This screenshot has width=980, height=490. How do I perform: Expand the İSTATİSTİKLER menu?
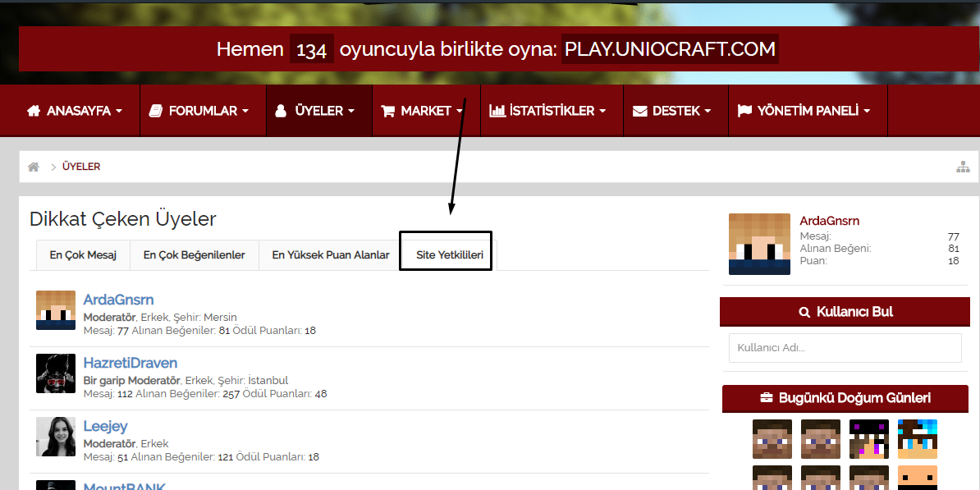(x=547, y=111)
